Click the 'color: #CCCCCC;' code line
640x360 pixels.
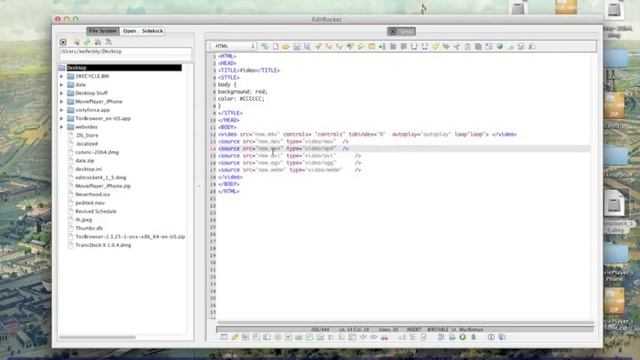(241, 99)
